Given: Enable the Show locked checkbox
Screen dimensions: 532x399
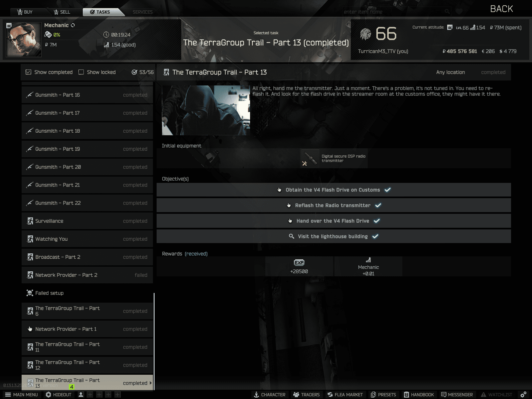Looking at the screenshot, I should click(81, 72).
